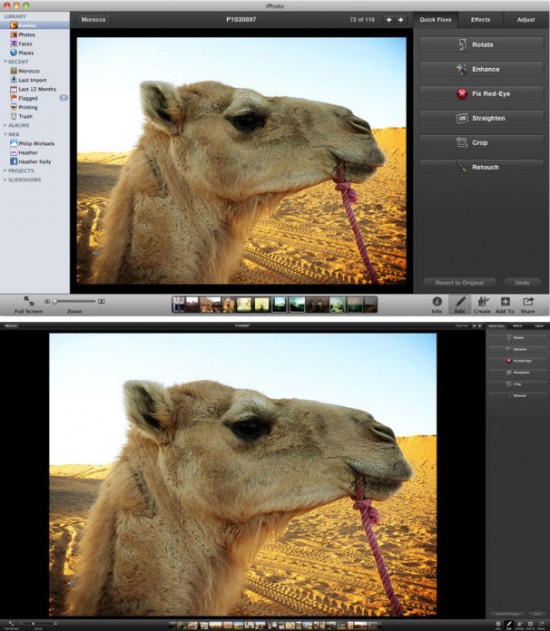Image resolution: width=550 pixels, height=631 pixels.
Task: Expand the Projects section in sidebar
Action: [19, 171]
